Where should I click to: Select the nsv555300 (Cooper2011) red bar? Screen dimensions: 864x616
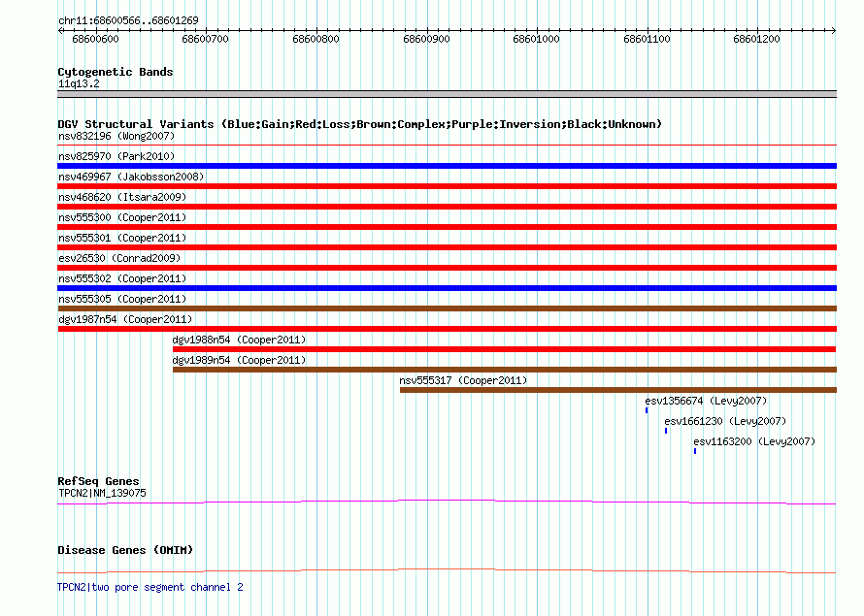tap(447, 227)
